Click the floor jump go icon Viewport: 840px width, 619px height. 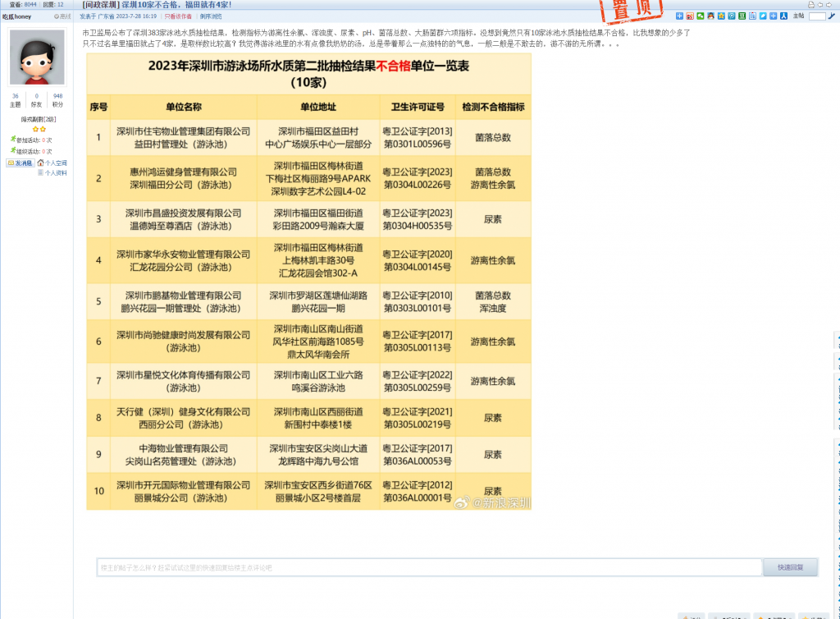tap(831, 16)
